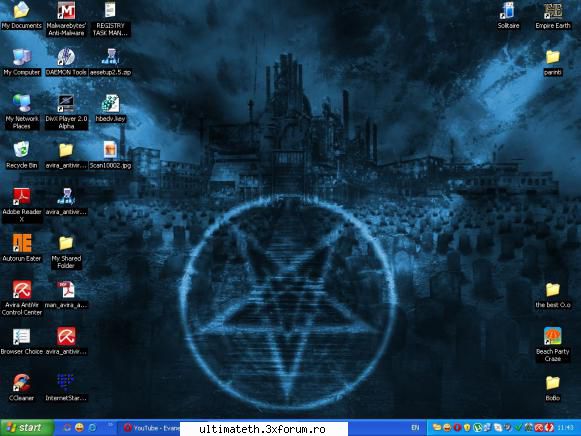Expand the quick launch chevron on taskbar
The height and width of the screenshot is (436, 581).
[x=110, y=425]
